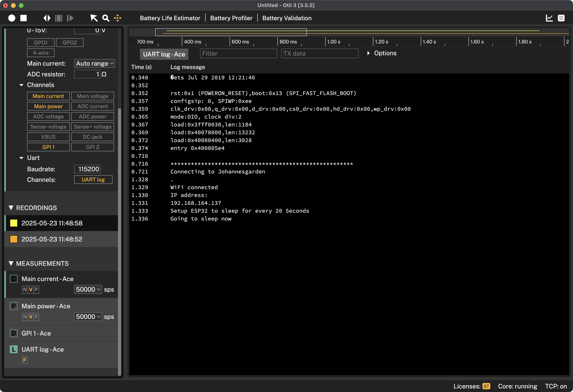Enable the VBUS channel

click(x=48, y=137)
